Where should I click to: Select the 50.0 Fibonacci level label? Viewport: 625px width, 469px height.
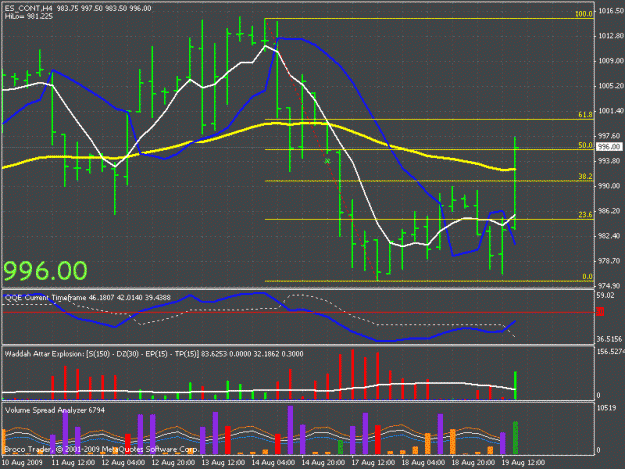585,145
